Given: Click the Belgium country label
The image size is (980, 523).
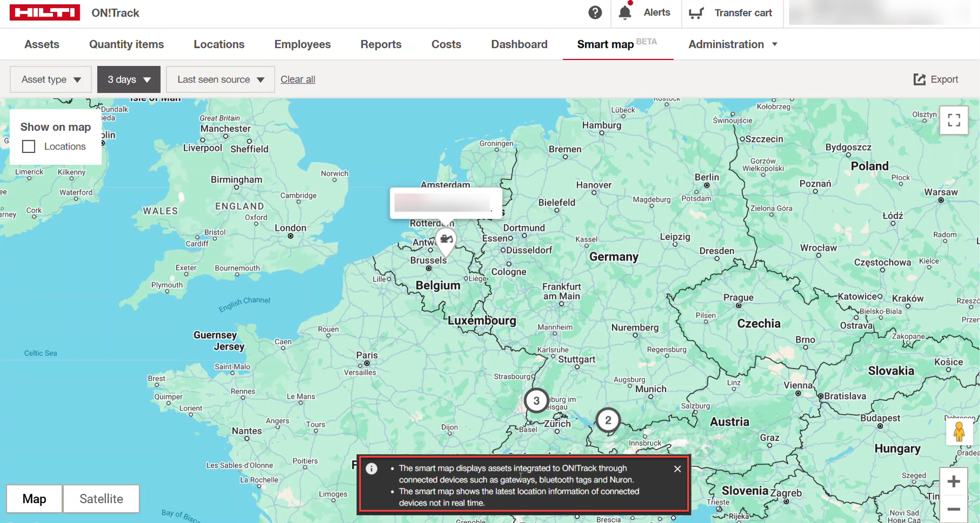Looking at the screenshot, I should pyautogui.click(x=438, y=285).
